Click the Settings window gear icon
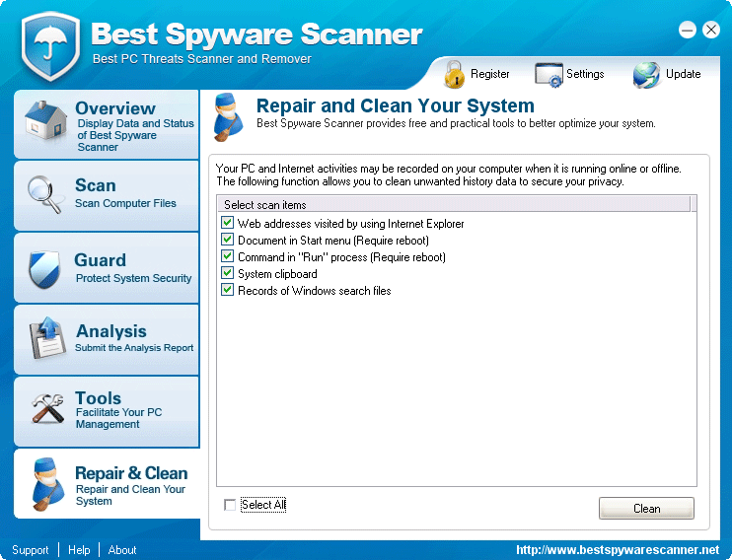 pyautogui.click(x=549, y=75)
